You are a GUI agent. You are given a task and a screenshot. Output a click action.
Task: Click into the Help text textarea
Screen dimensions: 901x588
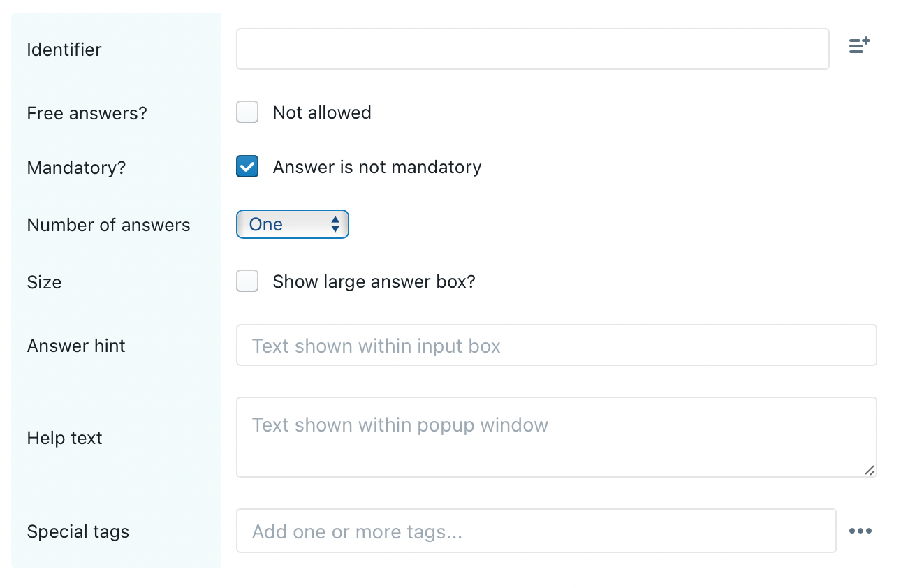click(556, 437)
